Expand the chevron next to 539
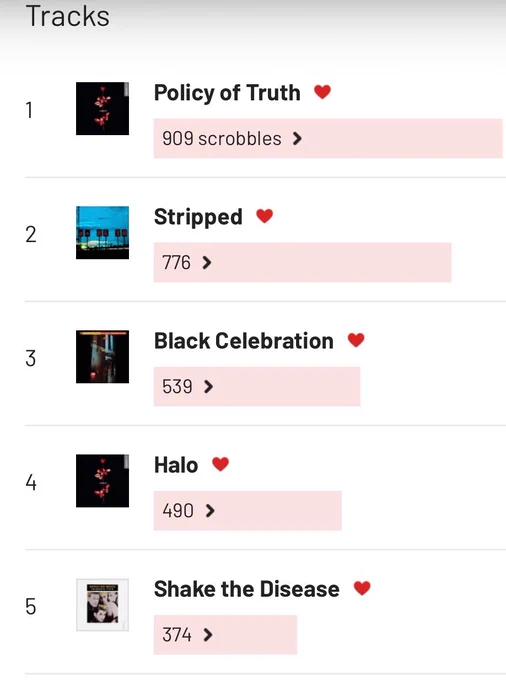Image resolution: width=506 pixels, height=680 pixels. 209,386
